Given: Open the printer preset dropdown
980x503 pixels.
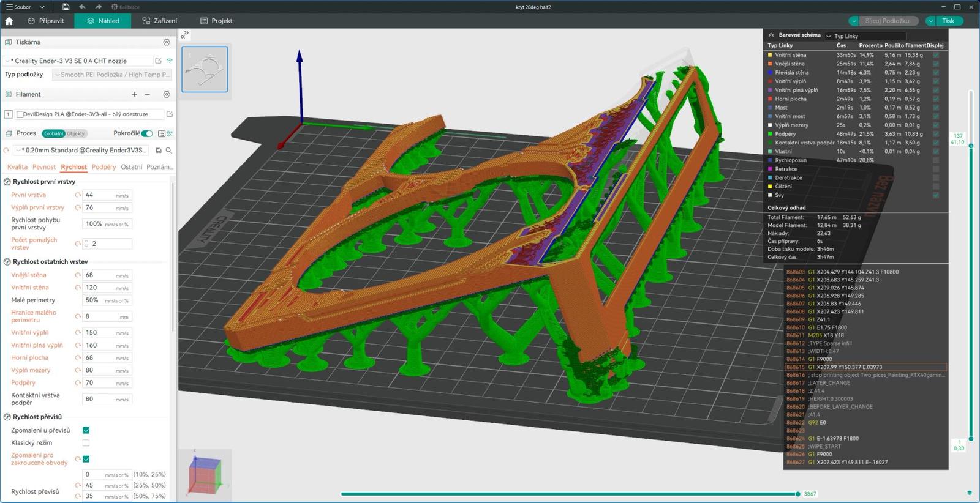Looking at the screenshot, I should [78, 61].
